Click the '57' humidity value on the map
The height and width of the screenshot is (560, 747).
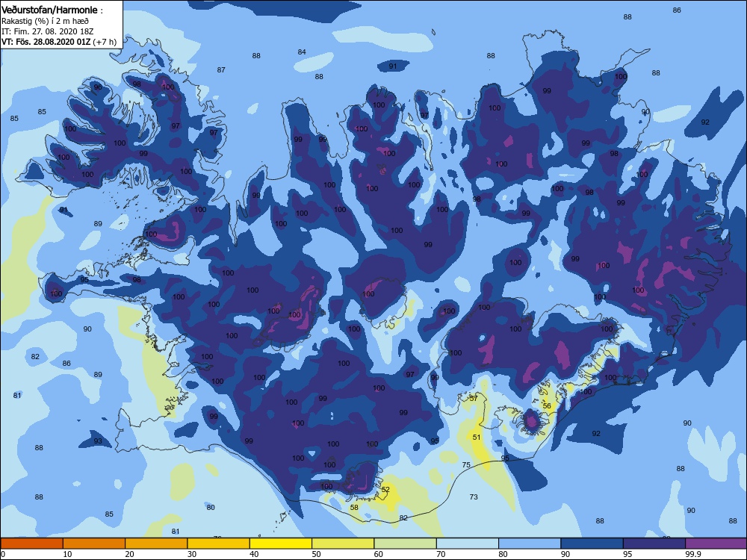pyautogui.click(x=474, y=398)
